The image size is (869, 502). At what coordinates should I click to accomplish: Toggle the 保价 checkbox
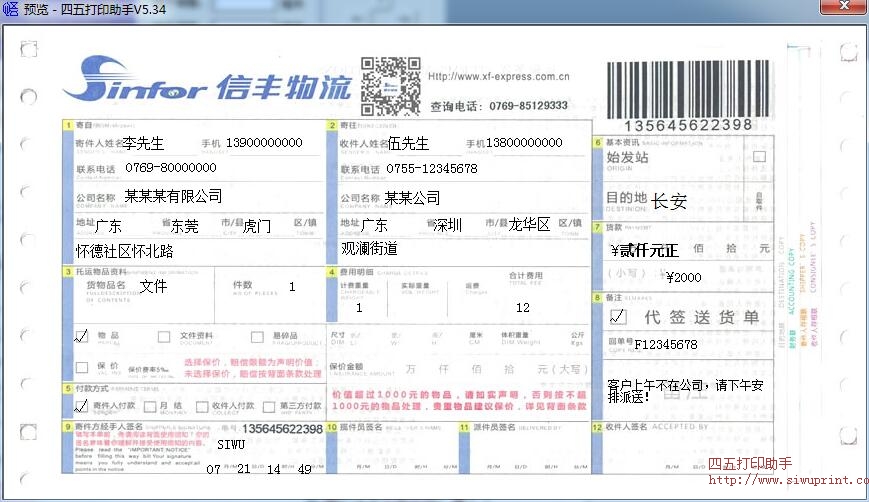coord(81,367)
